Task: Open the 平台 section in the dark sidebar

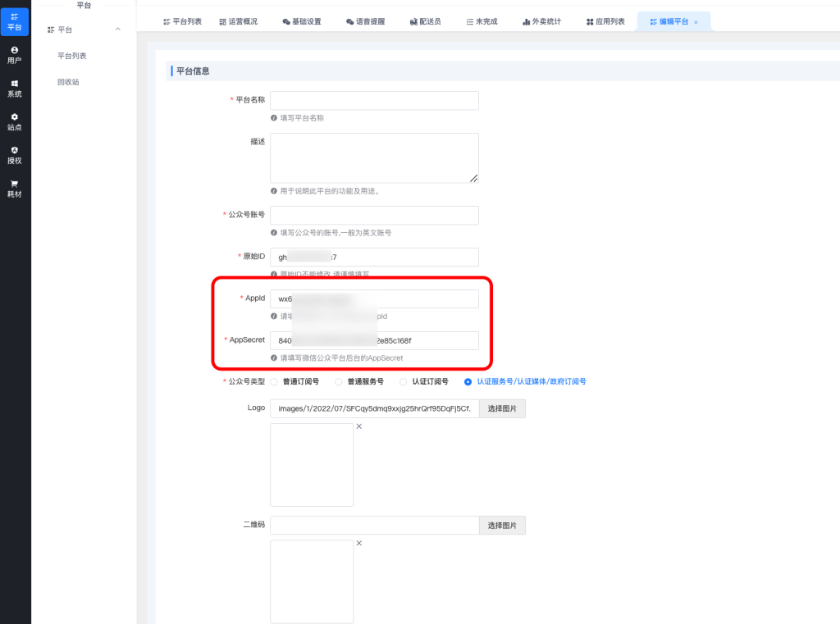Action: 15,21
